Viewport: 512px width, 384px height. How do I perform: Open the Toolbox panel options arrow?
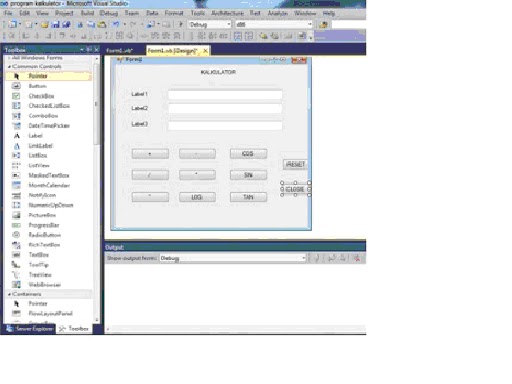tap(82, 50)
